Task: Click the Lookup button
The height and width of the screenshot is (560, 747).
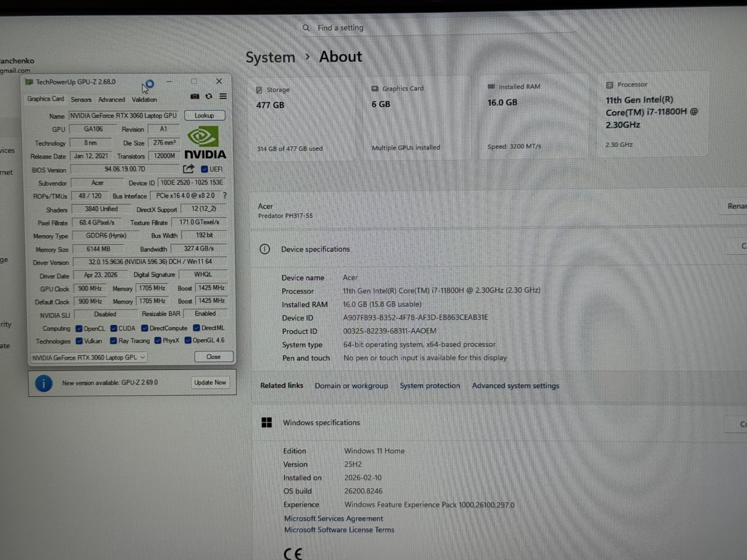Action: pyautogui.click(x=204, y=115)
